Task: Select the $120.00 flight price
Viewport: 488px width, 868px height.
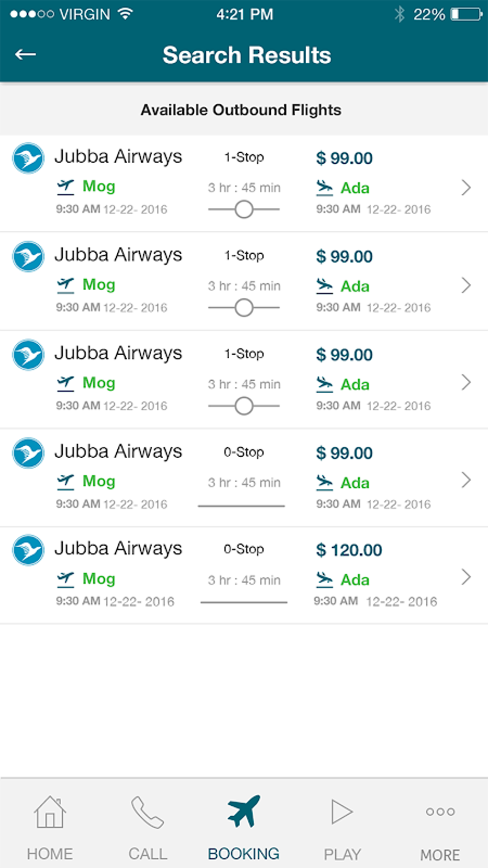Action: [x=349, y=550]
